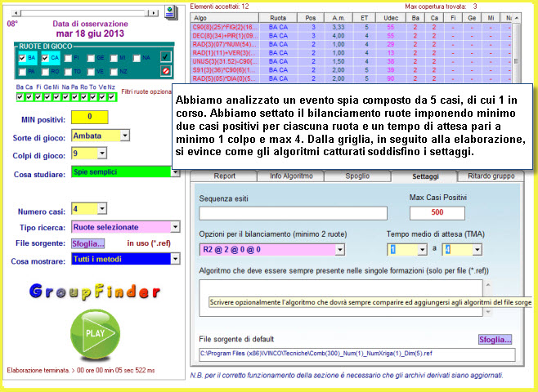Sort grid by Ruota column header
538x392 pixels.
point(278,18)
